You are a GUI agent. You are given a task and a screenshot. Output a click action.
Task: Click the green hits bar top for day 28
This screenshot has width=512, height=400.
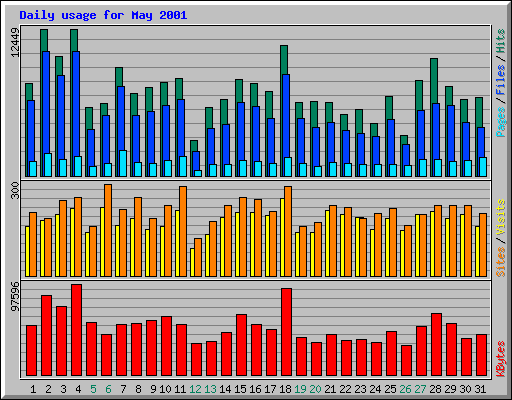434,81
